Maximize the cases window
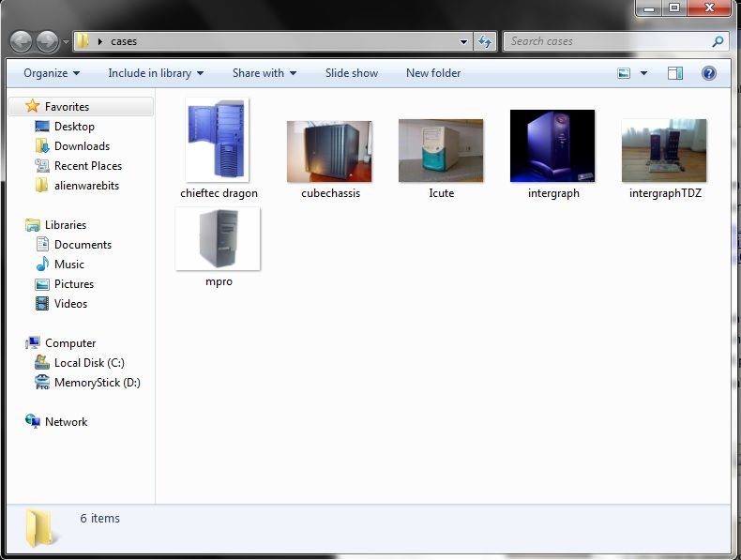 click(x=673, y=8)
